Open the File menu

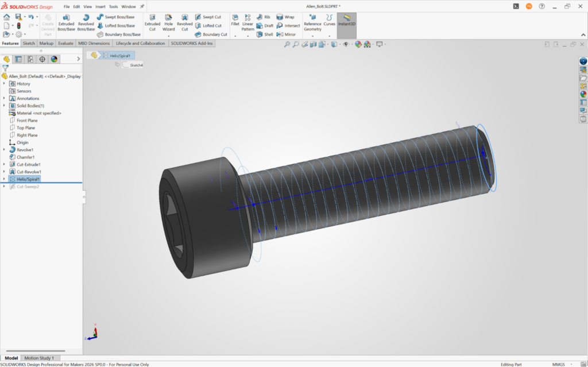(x=67, y=7)
